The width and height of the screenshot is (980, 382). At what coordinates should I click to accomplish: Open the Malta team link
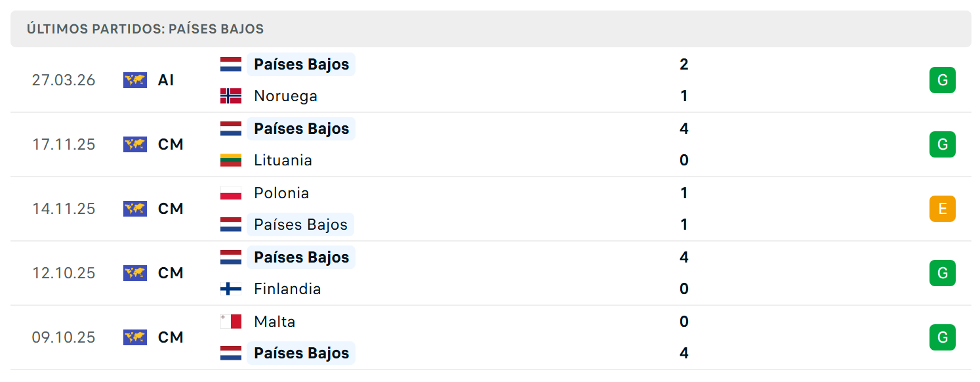pyautogui.click(x=275, y=322)
